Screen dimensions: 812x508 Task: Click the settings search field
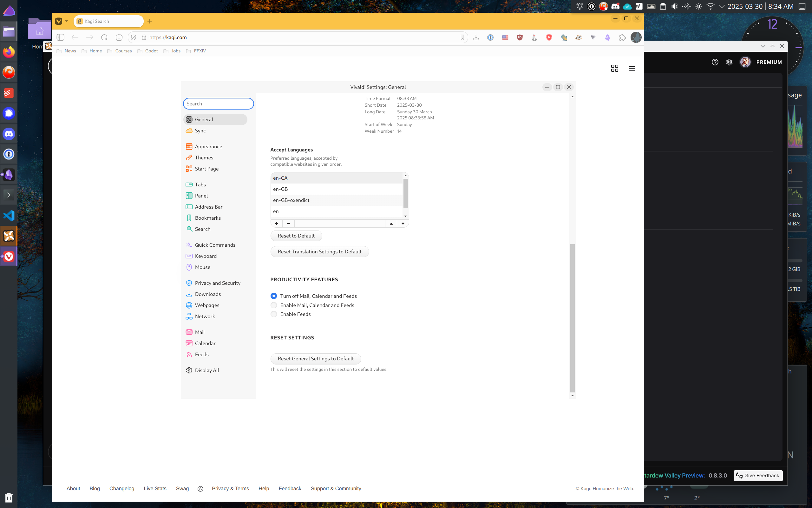point(219,104)
